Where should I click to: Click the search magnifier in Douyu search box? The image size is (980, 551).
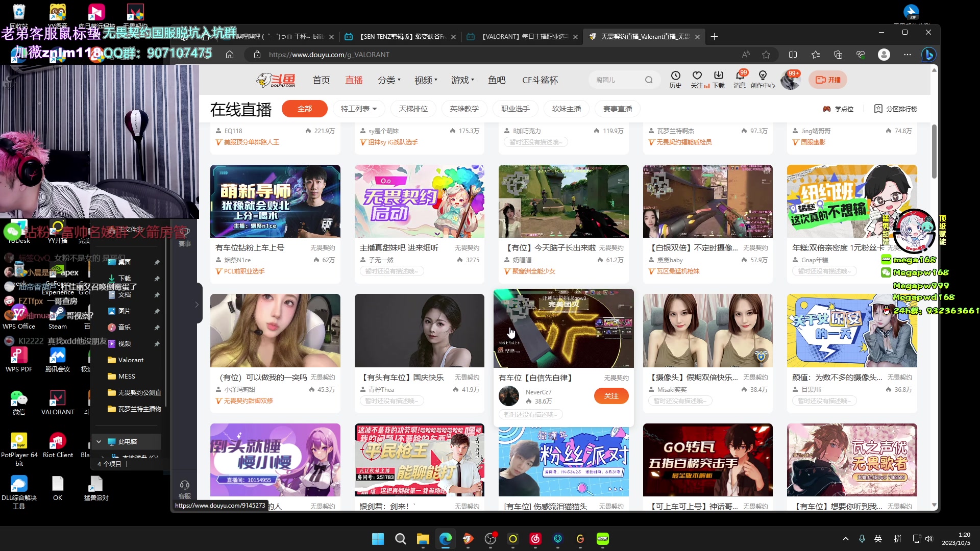pos(649,80)
